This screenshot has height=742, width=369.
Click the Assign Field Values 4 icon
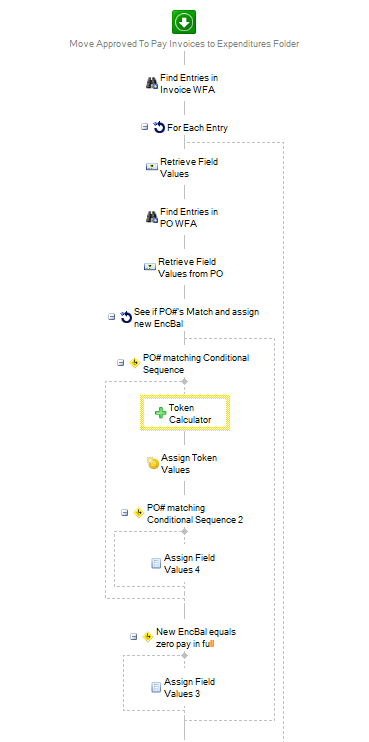tap(156, 563)
